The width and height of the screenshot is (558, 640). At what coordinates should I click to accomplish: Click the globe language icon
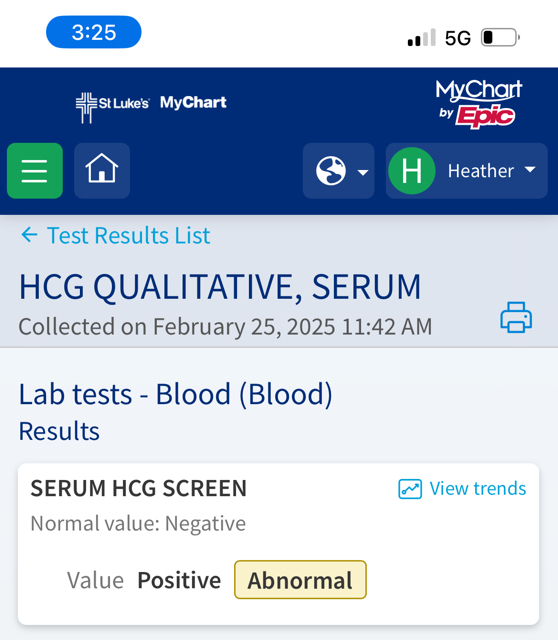[x=331, y=171]
